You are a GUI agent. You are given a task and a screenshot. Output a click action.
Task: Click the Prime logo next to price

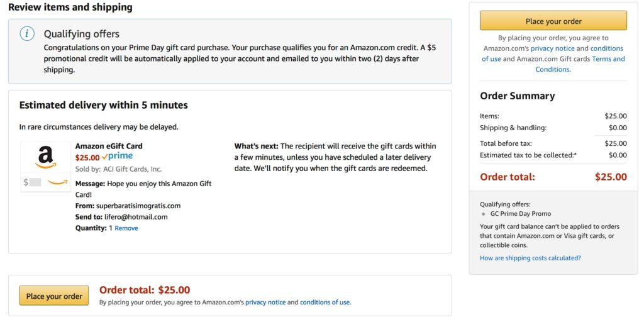point(118,157)
